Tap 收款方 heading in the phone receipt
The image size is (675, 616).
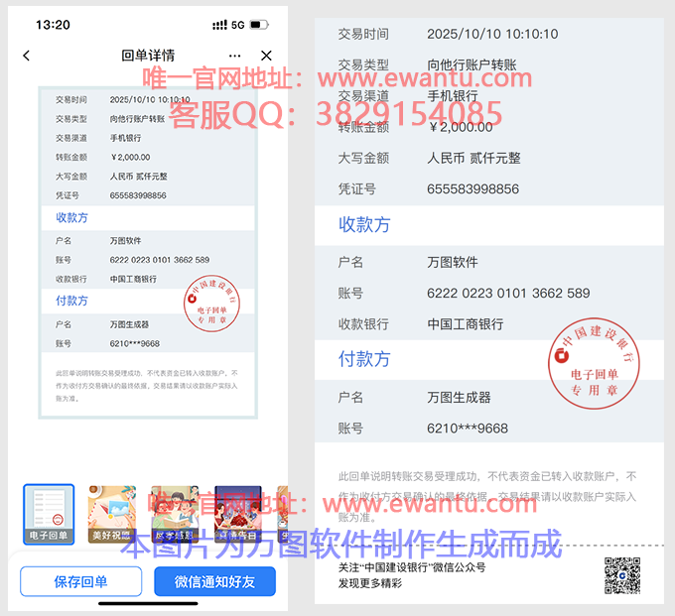[x=71, y=217]
